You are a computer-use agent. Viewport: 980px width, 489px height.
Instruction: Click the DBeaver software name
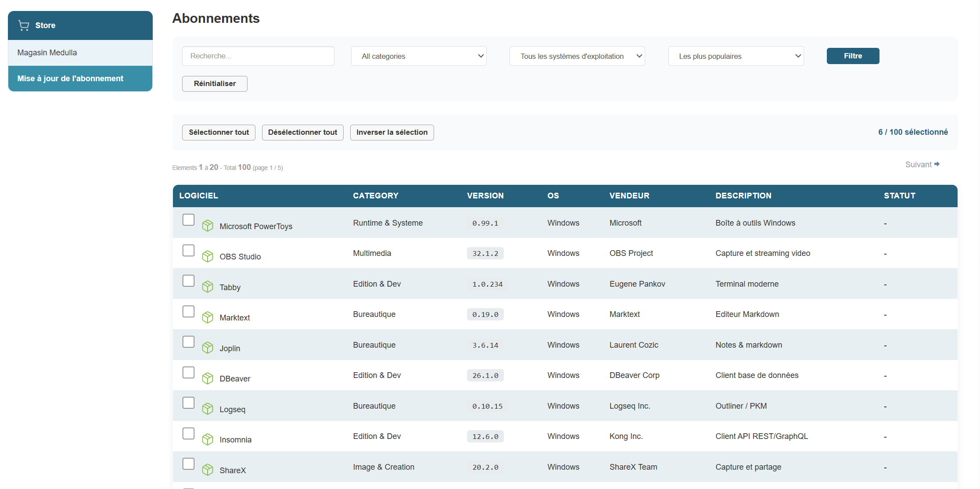235,379
